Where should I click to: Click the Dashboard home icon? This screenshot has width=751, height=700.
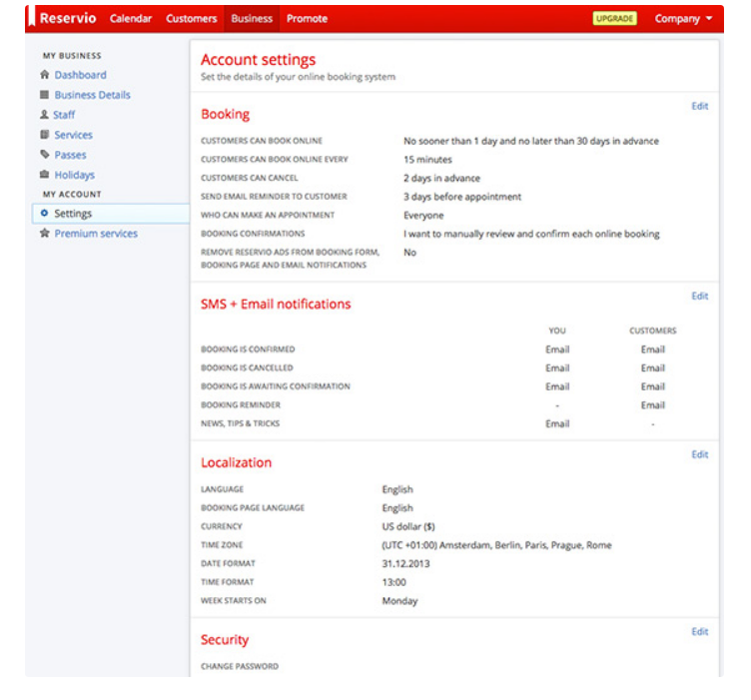tap(44, 75)
